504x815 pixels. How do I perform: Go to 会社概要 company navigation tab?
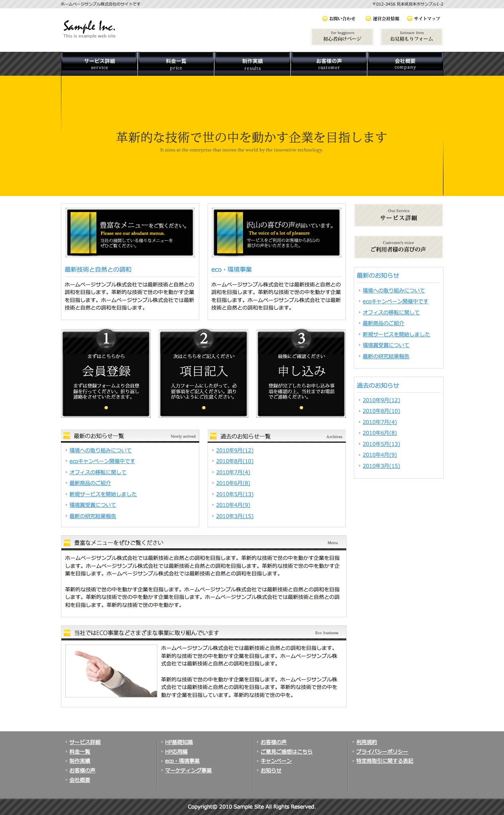pyautogui.click(x=405, y=64)
